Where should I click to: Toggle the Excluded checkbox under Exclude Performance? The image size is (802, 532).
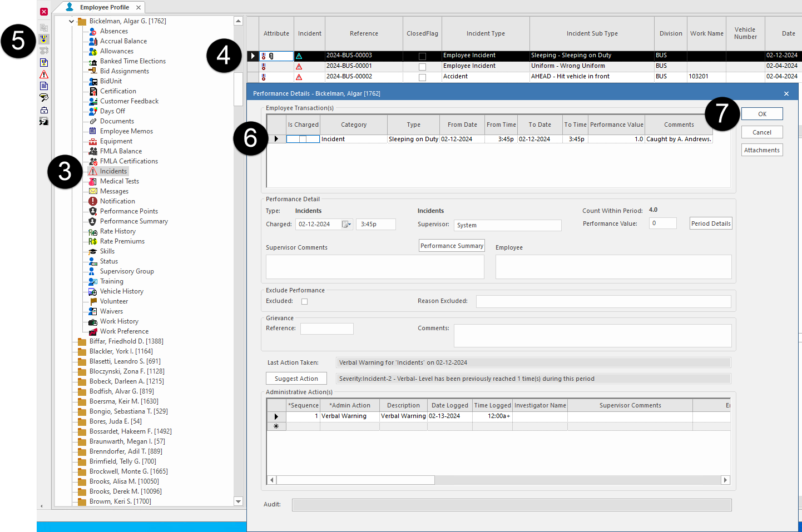[304, 301]
